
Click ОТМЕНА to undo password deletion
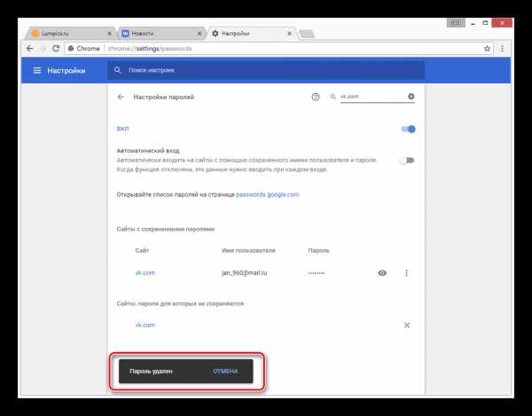pyautogui.click(x=225, y=372)
